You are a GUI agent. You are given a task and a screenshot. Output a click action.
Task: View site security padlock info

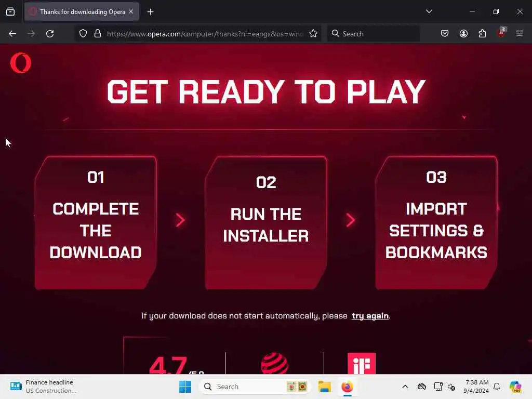coord(98,34)
